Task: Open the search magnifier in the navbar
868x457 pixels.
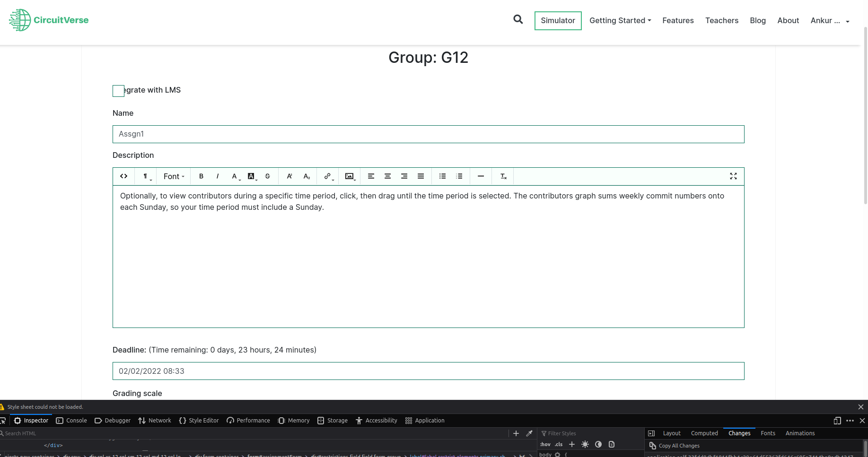Action: coord(518,20)
